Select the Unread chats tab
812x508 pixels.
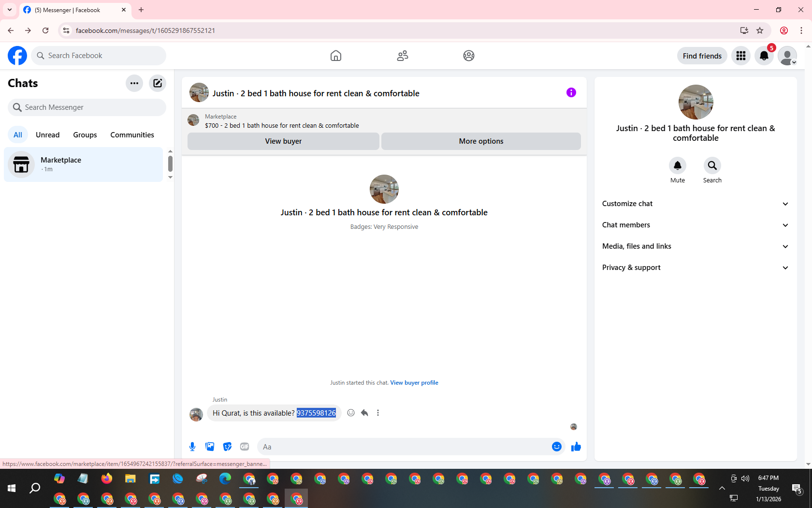coord(48,135)
